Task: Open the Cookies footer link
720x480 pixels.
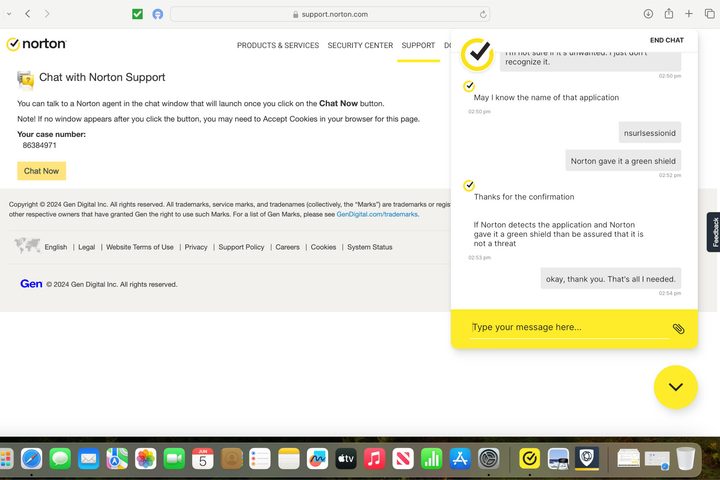Action: (x=323, y=247)
